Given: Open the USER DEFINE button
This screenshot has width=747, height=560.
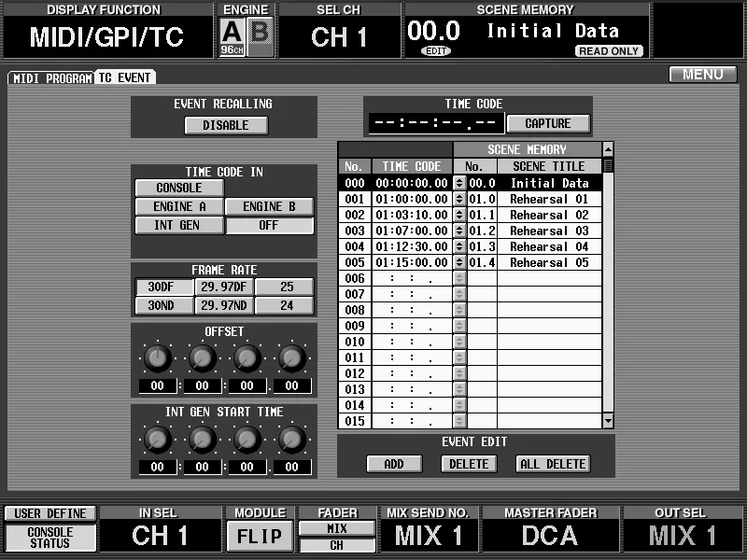Looking at the screenshot, I should coord(50,513).
